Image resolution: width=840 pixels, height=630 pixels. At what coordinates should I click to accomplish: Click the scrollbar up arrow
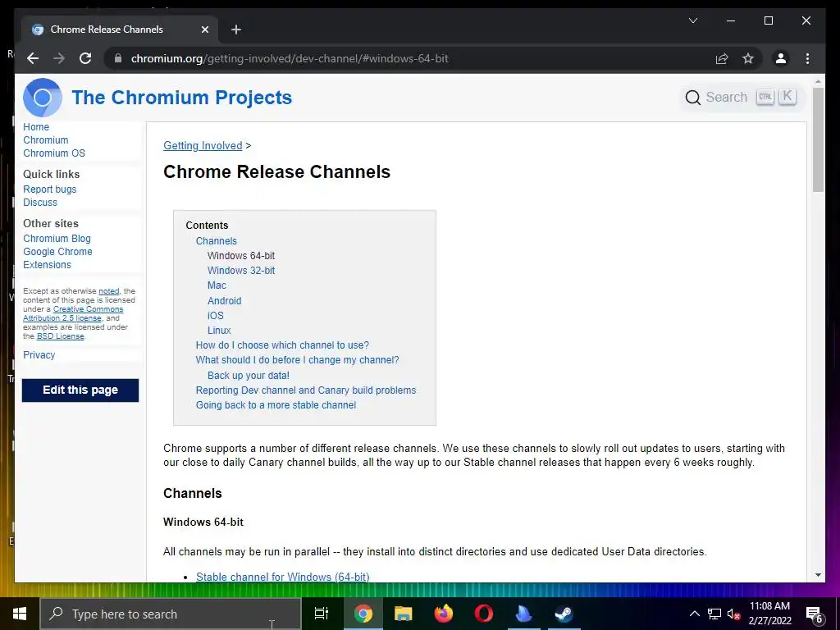tap(818, 81)
